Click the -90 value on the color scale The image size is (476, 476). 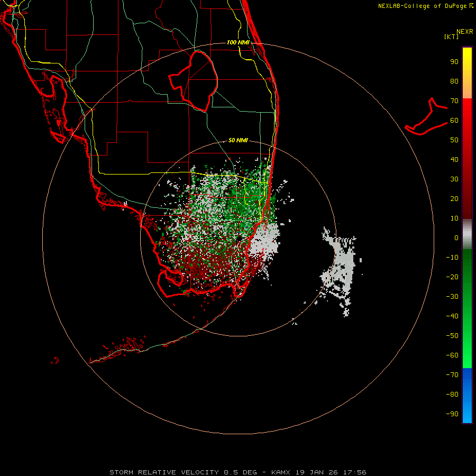pyautogui.click(x=452, y=414)
